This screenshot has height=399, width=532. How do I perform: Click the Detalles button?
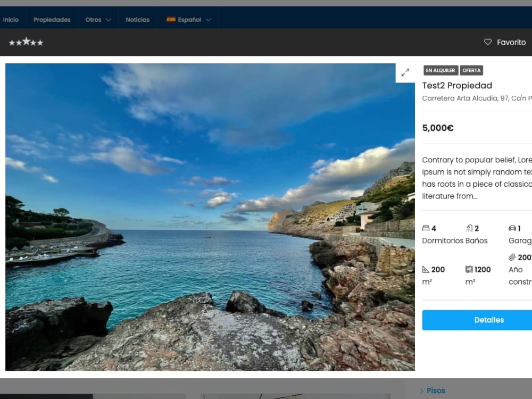point(477,320)
